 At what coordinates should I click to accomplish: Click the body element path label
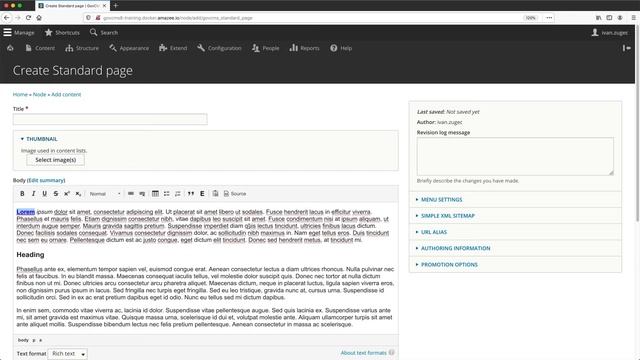(x=23, y=340)
